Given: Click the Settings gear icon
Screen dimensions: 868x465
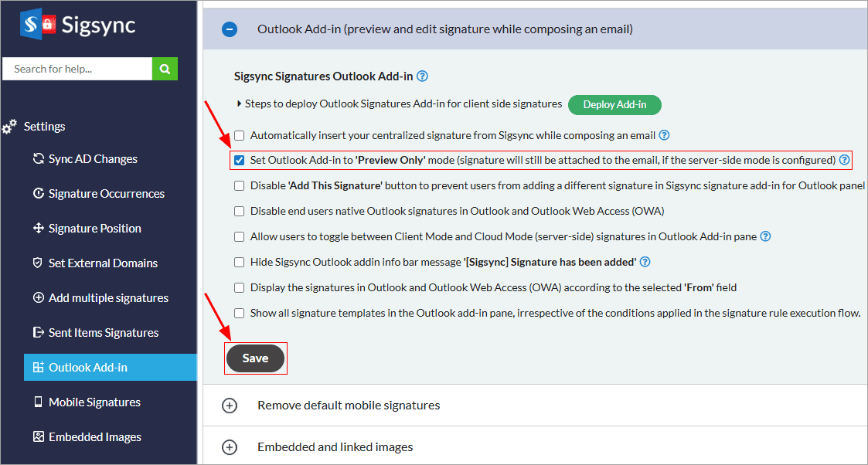Looking at the screenshot, I should pyautogui.click(x=10, y=127).
